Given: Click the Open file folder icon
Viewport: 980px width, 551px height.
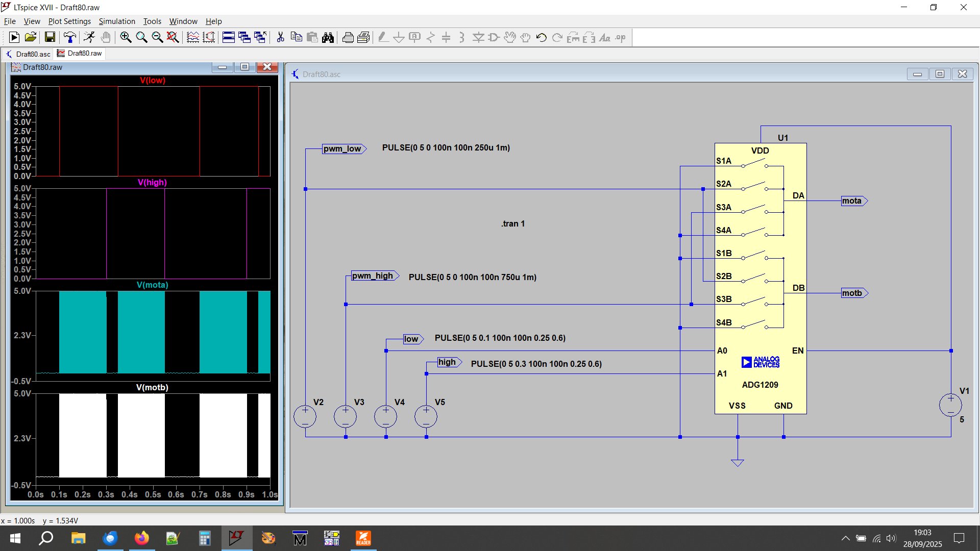Looking at the screenshot, I should pyautogui.click(x=31, y=37).
